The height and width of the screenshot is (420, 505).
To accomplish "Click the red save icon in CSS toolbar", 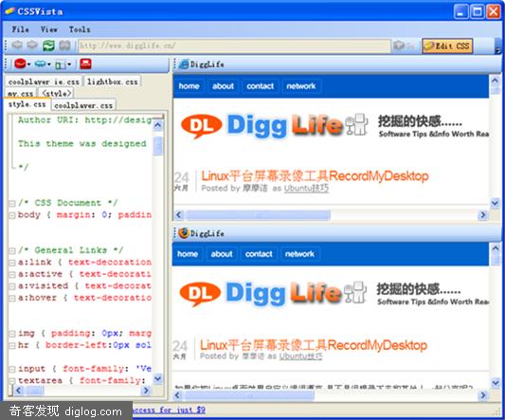I will 85,64.
